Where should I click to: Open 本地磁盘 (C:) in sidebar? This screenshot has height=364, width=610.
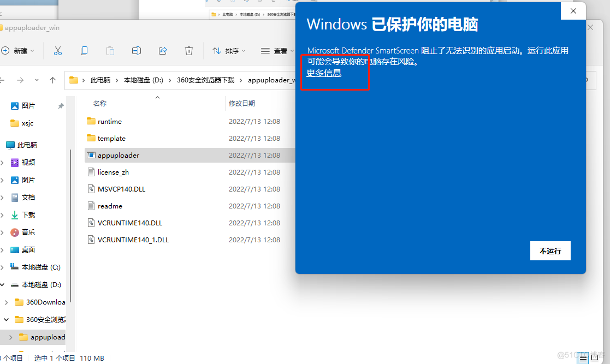tap(40, 267)
